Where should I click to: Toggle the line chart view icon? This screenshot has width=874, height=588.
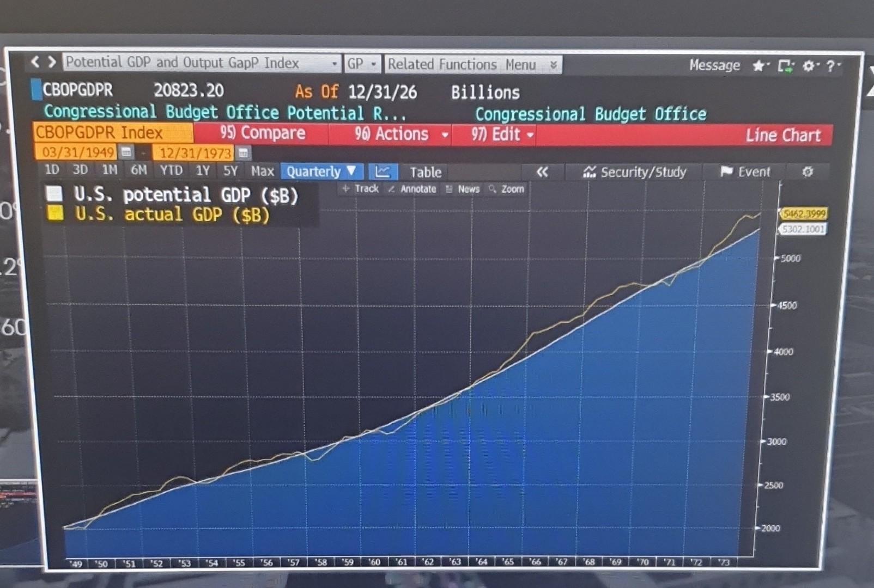(x=384, y=172)
